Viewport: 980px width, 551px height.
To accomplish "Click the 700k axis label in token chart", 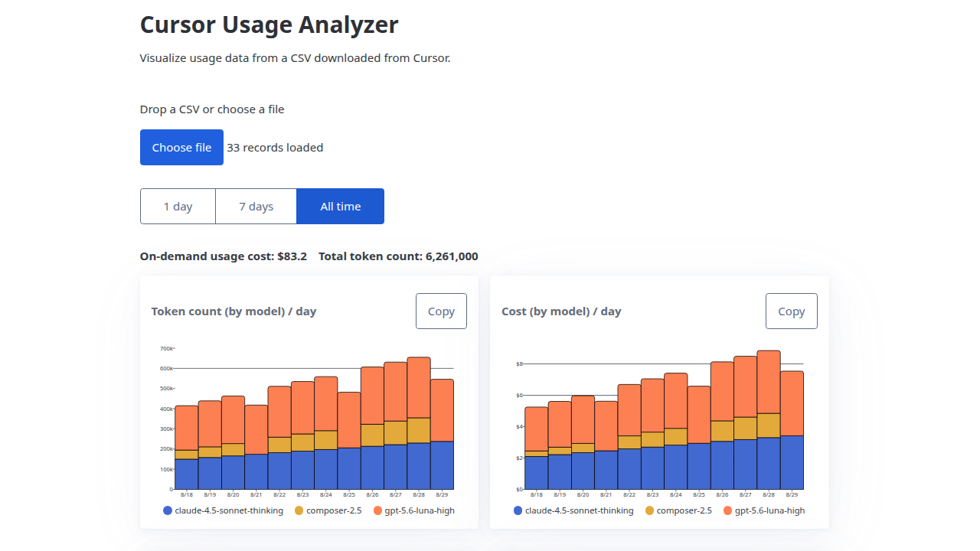I will [166, 348].
